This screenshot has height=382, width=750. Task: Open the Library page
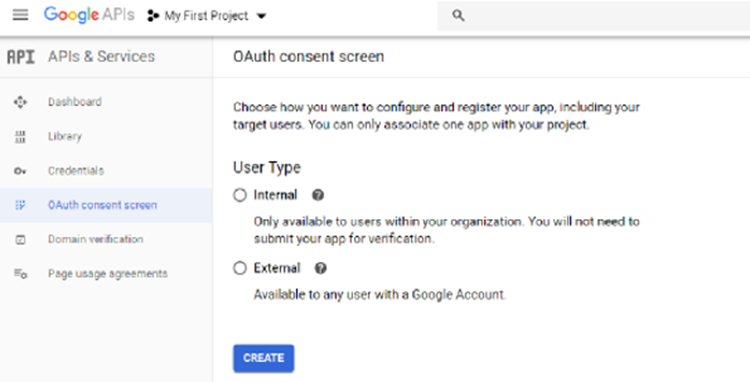(65, 136)
